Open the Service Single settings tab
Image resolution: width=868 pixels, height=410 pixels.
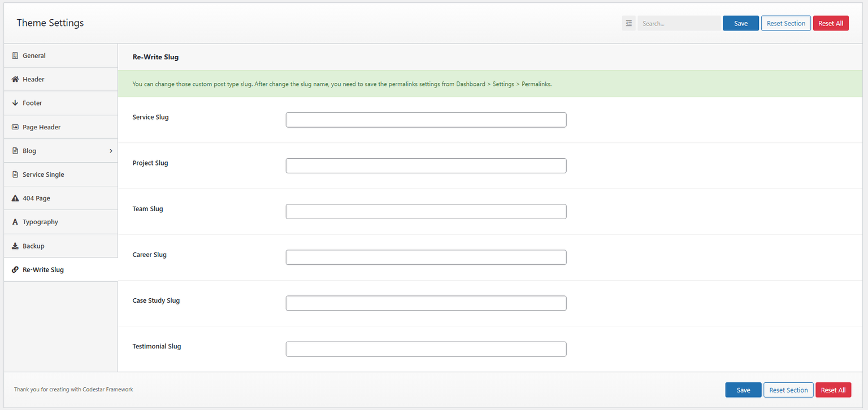point(43,175)
